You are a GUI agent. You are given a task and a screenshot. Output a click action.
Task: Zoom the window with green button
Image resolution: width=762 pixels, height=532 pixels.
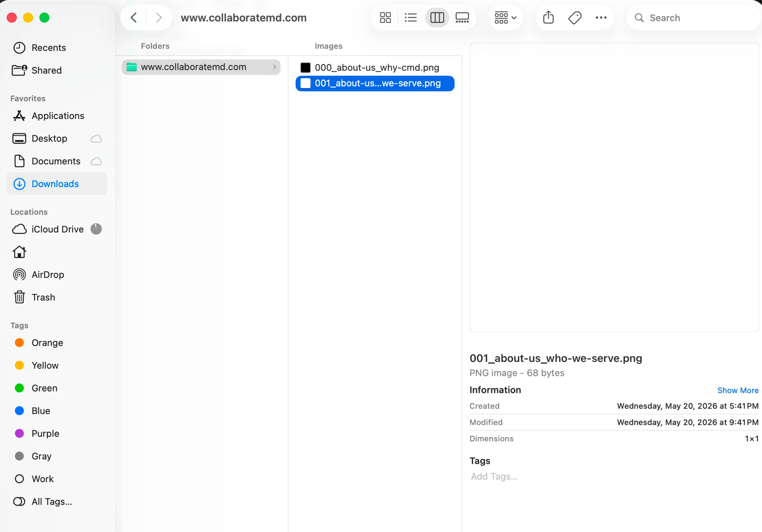[x=44, y=18]
